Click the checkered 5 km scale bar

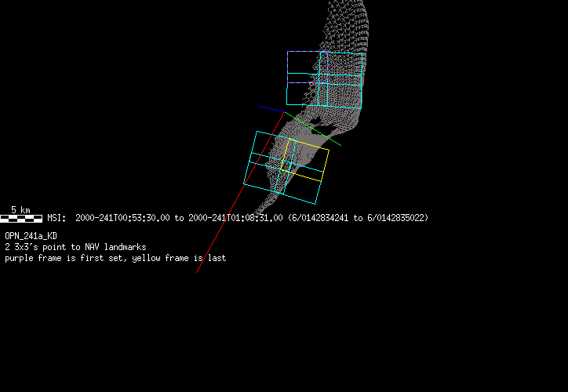(x=21, y=218)
